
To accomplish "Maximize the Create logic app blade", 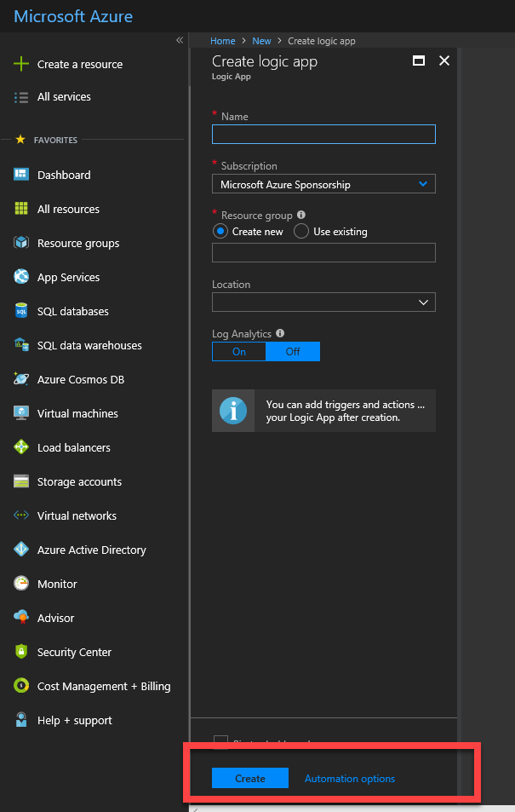I will [x=419, y=60].
